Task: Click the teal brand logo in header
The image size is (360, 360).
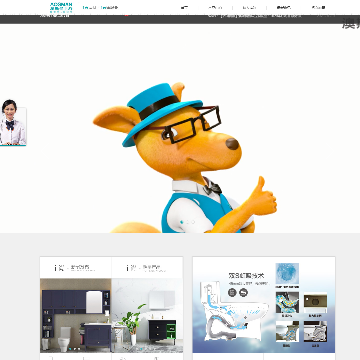Action: coord(61,7)
